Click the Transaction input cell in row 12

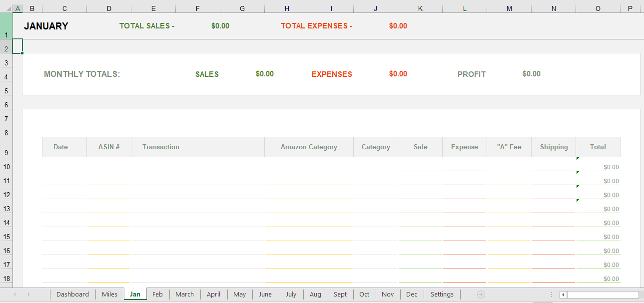198,193
